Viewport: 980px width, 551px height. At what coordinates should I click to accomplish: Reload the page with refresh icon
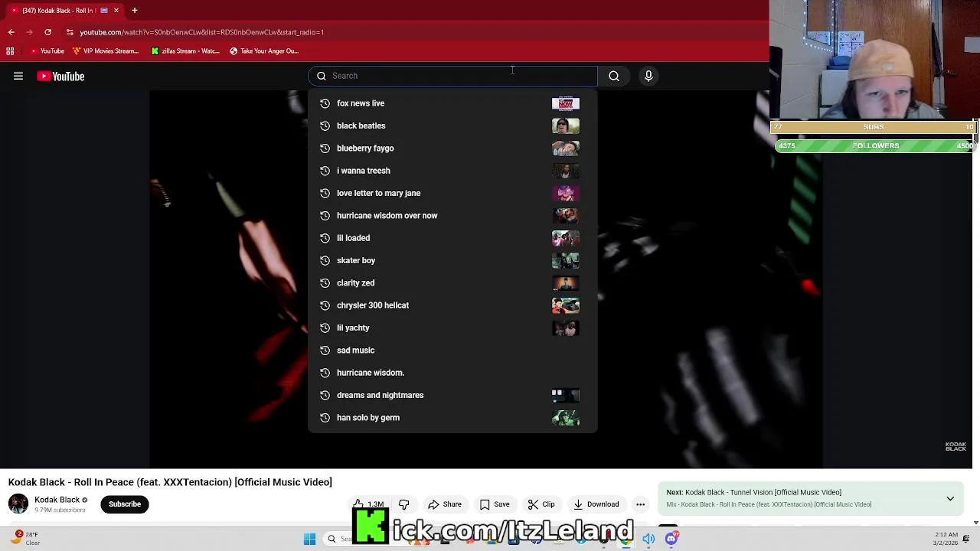coord(47,32)
